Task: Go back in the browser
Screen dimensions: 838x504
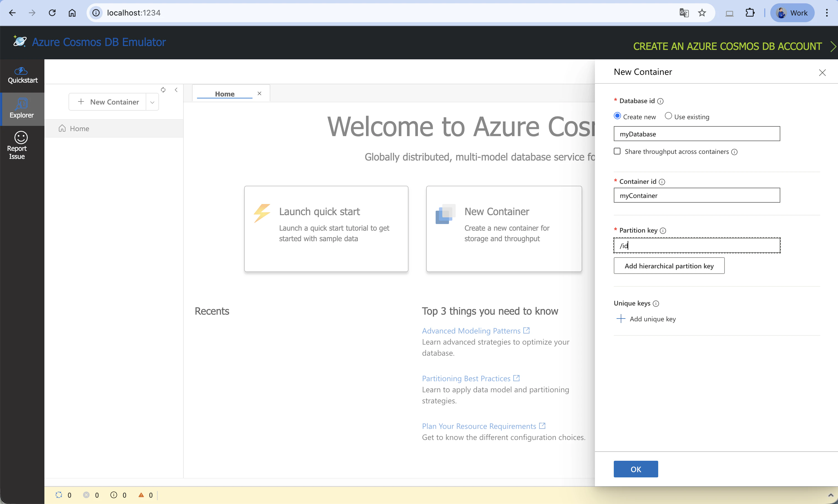Action: (x=12, y=13)
